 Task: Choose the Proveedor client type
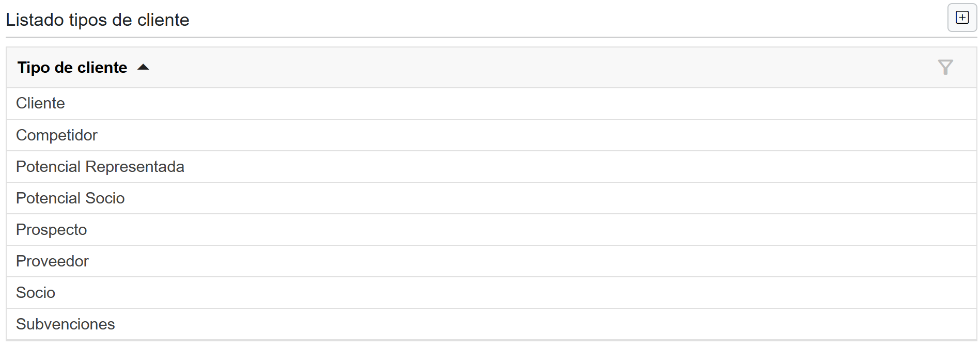(x=52, y=261)
